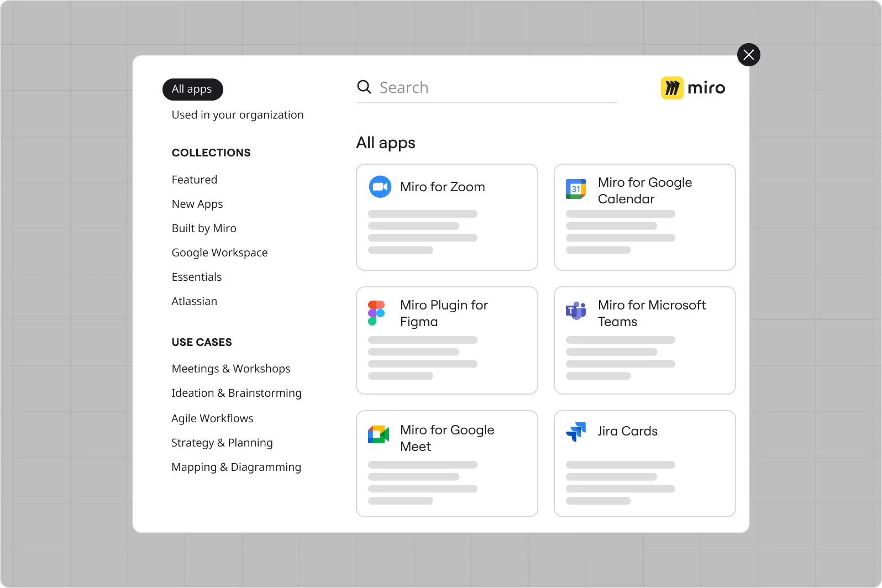The width and height of the screenshot is (882, 588).
Task: Select Ideation & Brainstorming use case
Action: tap(237, 393)
